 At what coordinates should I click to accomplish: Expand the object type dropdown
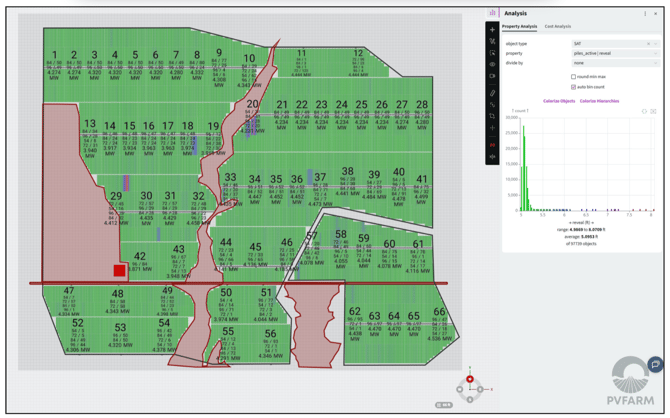pyautogui.click(x=656, y=44)
